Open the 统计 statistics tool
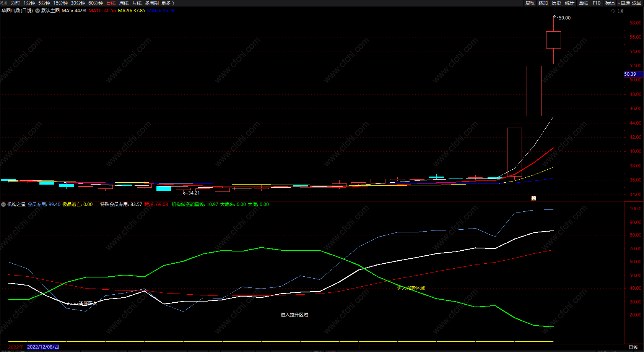 [570, 3]
